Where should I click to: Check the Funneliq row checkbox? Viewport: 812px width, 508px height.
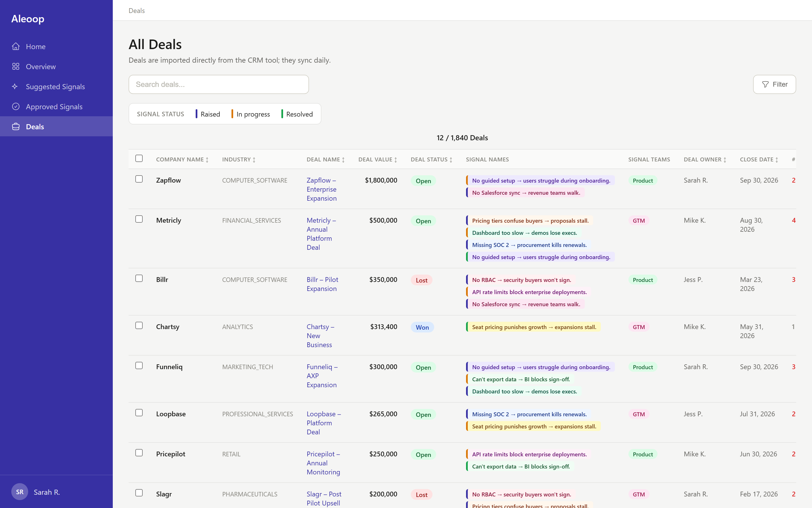pyautogui.click(x=139, y=365)
